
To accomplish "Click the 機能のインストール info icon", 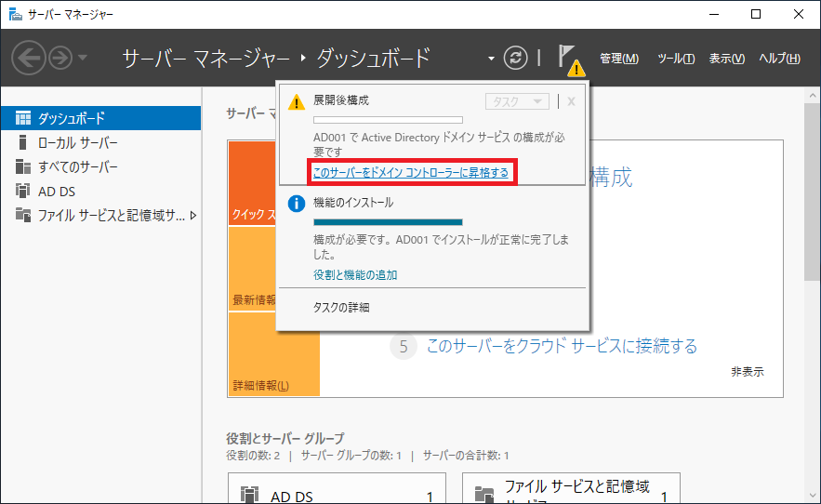I will pyautogui.click(x=297, y=204).
